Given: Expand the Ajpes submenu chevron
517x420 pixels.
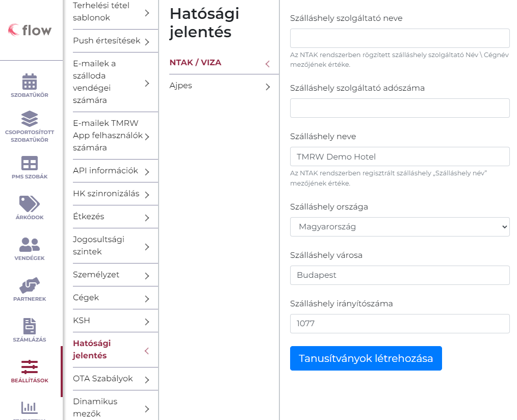Looking at the screenshot, I should 268,87.
